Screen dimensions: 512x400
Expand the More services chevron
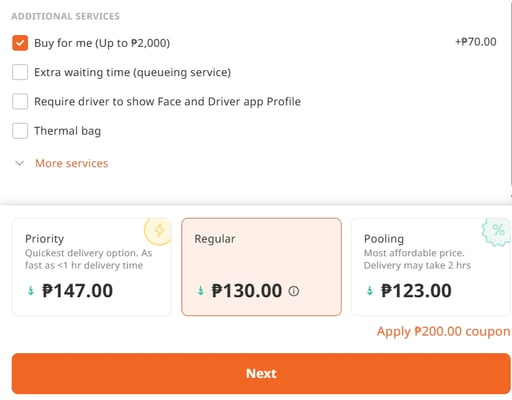pos(20,163)
